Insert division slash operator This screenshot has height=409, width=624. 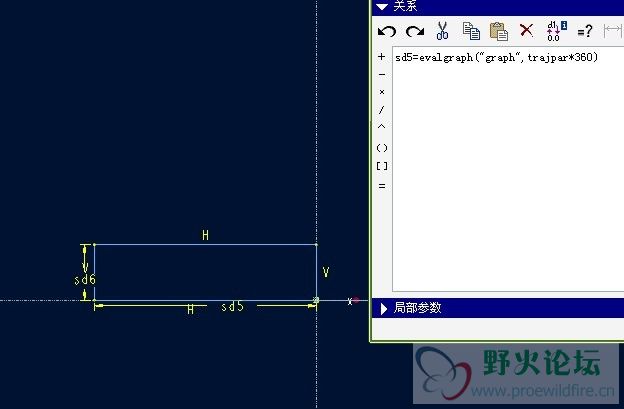click(381, 109)
